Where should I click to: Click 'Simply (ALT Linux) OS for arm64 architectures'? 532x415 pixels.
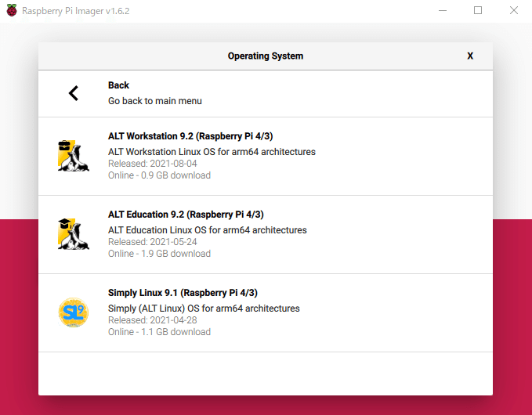click(204, 309)
